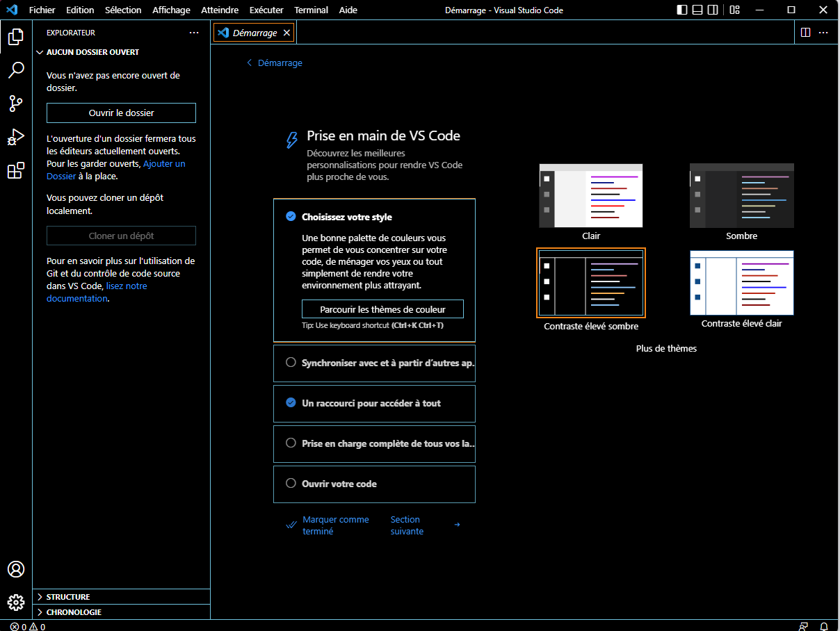Select the Run and Debug icon
The image size is (840, 631).
(15, 137)
